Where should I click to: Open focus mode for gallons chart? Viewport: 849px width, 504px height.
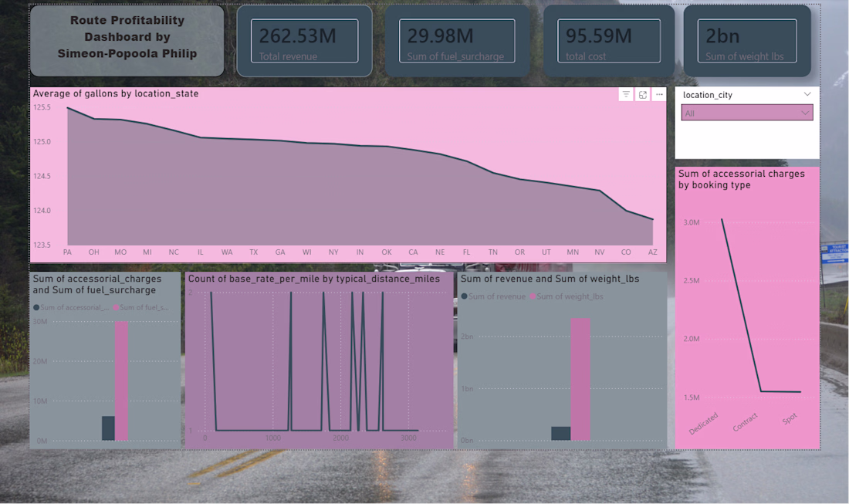tap(643, 95)
